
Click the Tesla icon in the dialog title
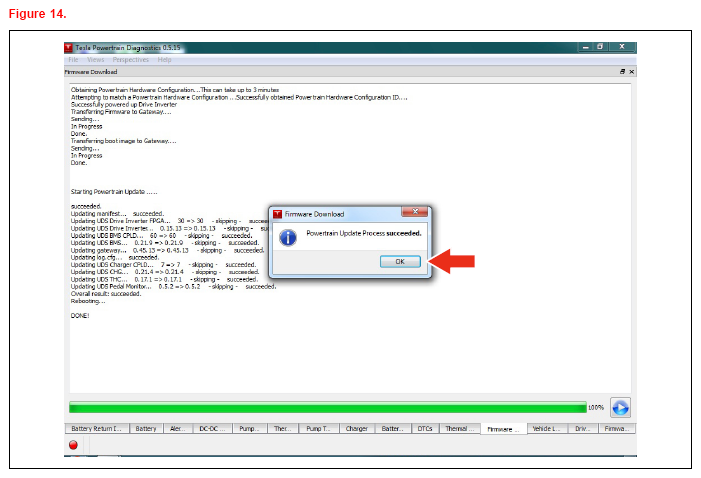tap(278, 214)
